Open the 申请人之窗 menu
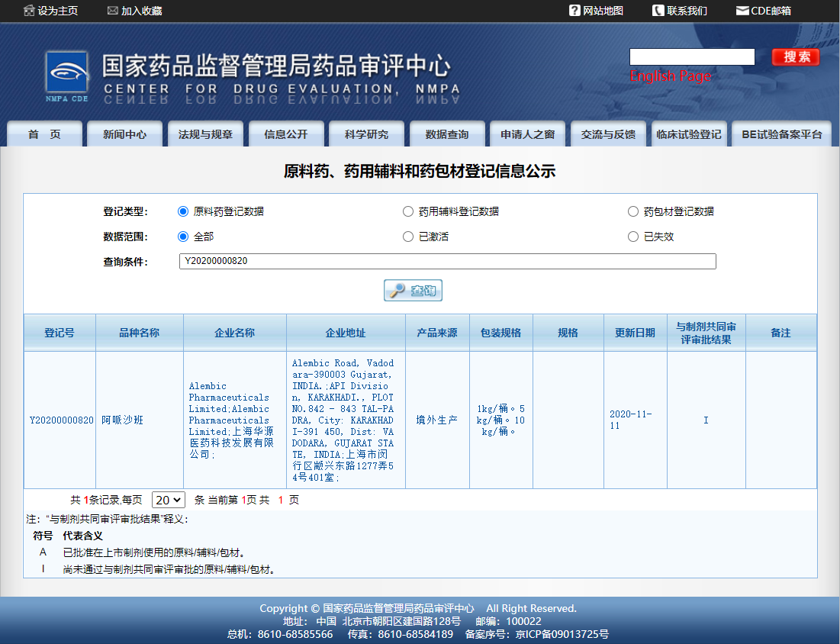840x644 pixels. click(x=527, y=133)
